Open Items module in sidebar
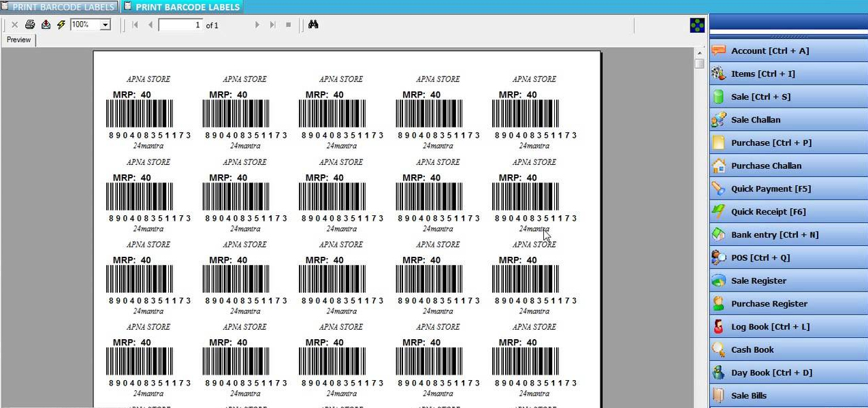The image size is (868, 408). (x=788, y=74)
